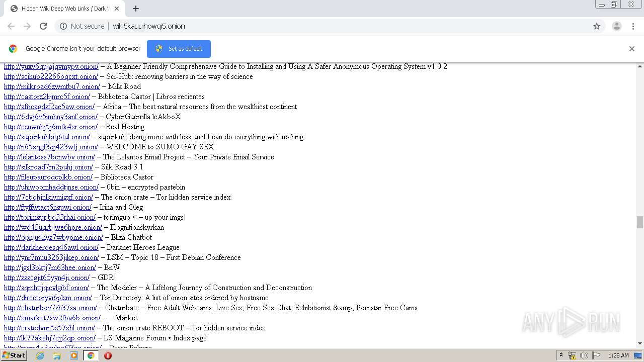This screenshot has height=362, width=644.
Task: Open the jgsl3bktj7m63hee.onion BnW link
Action: click(x=50, y=267)
